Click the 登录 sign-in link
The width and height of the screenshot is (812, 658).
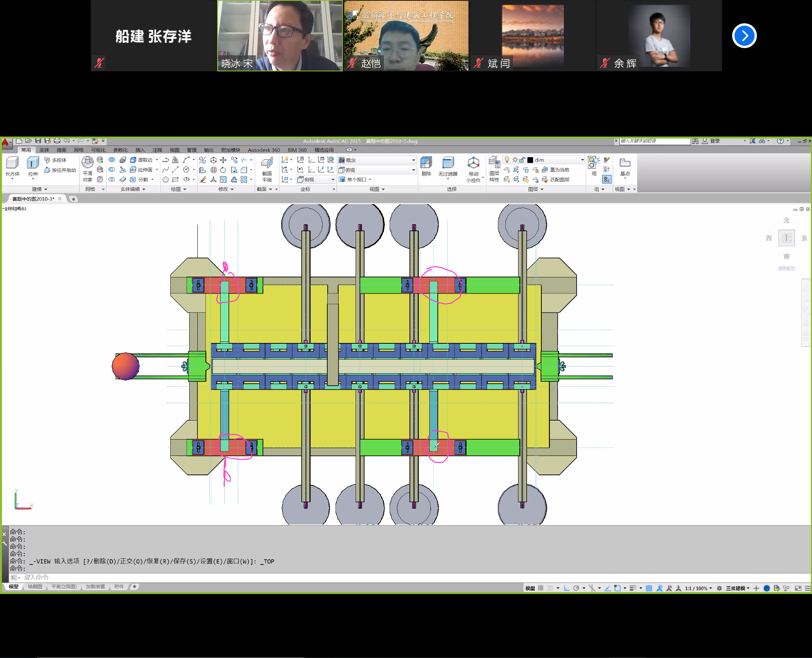click(715, 141)
